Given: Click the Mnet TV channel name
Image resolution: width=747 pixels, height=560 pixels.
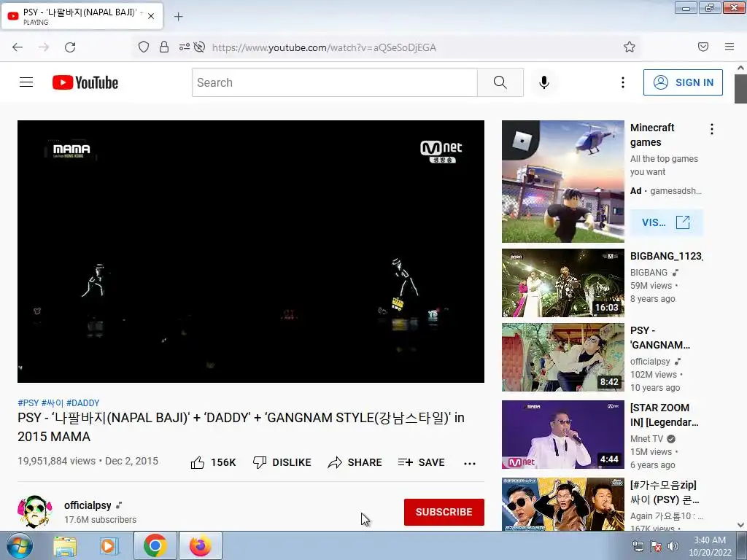Looking at the screenshot, I should [646, 438].
